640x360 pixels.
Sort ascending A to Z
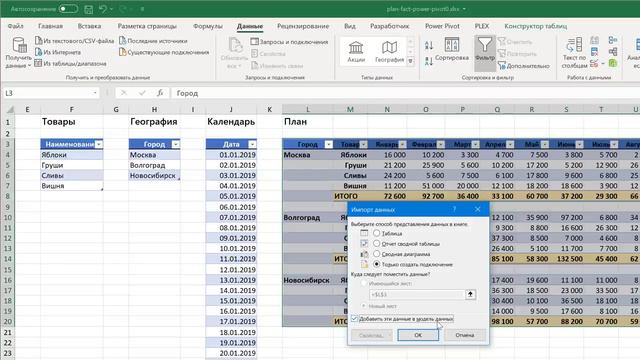pyautogui.click(x=429, y=45)
